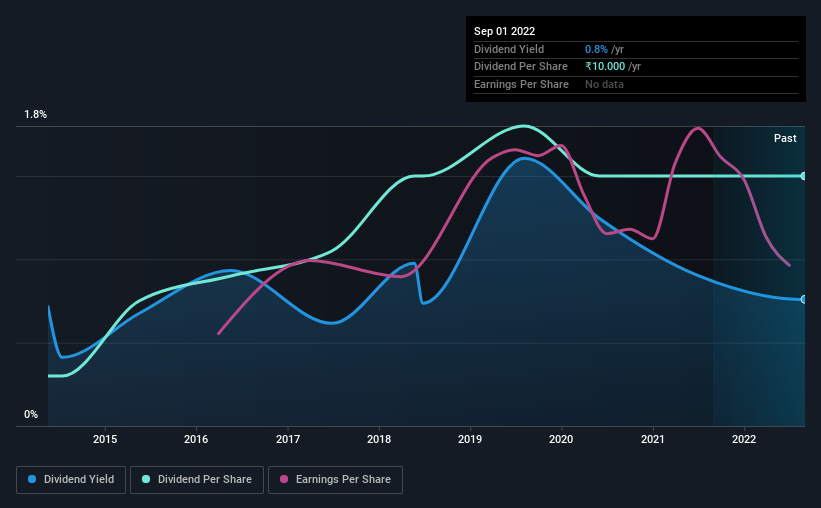
Task: Click the Past region label
Action: click(785, 138)
